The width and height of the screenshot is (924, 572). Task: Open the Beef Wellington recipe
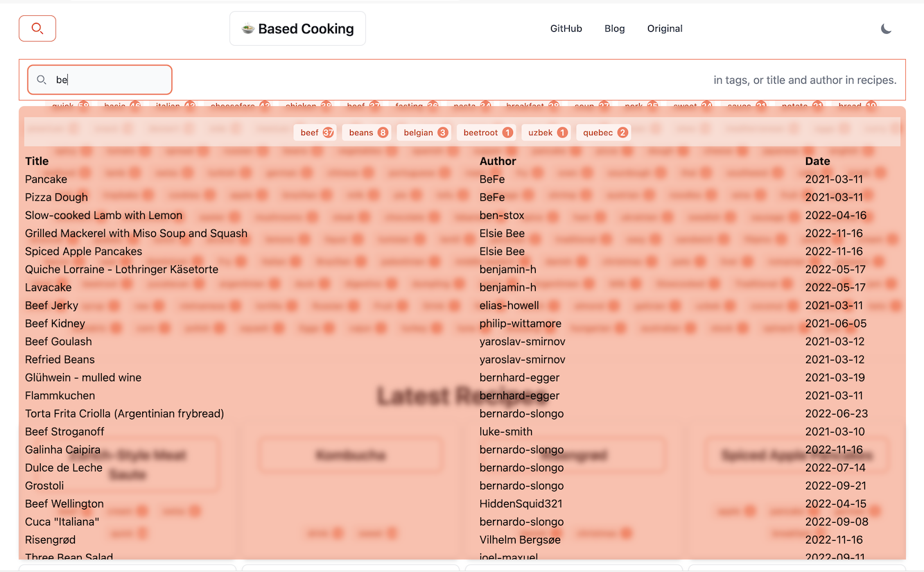[64, 503]
